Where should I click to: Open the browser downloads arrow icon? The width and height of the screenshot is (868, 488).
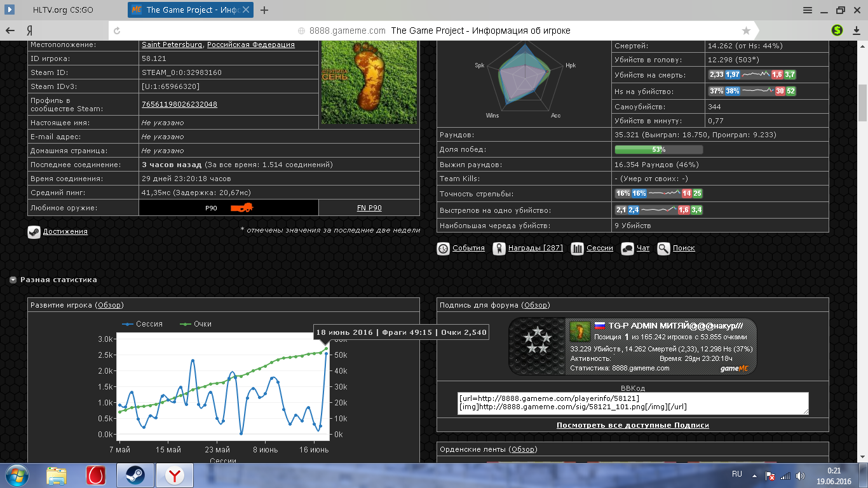click(x=855, y=30)
